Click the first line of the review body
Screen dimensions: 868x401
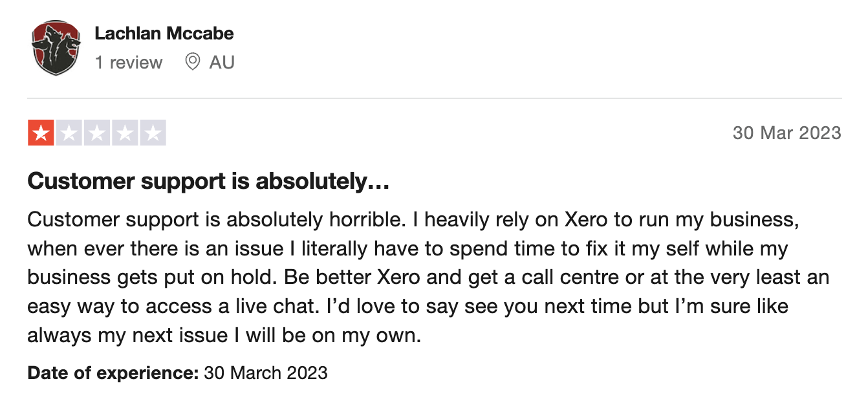[414, 220]
